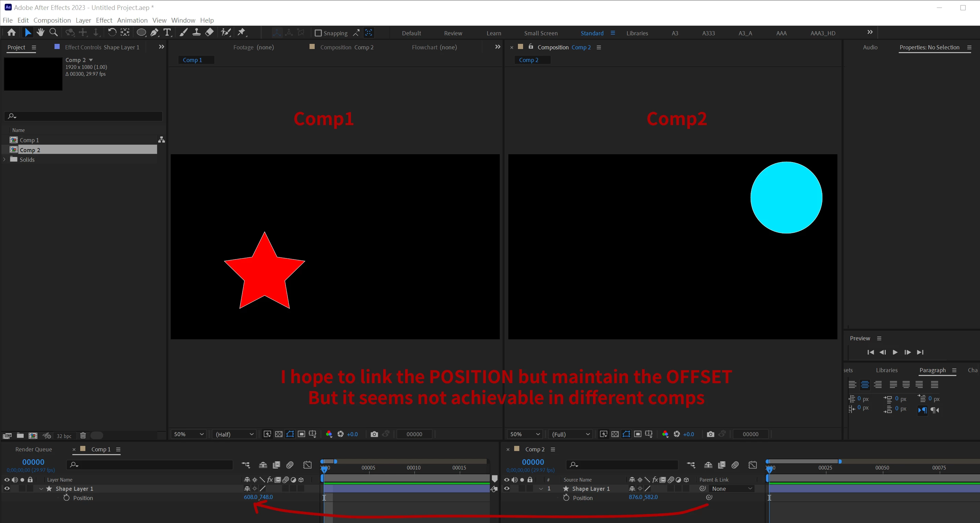Open the Animation menu
Screen dimensions: 980x523
point(132,20)
